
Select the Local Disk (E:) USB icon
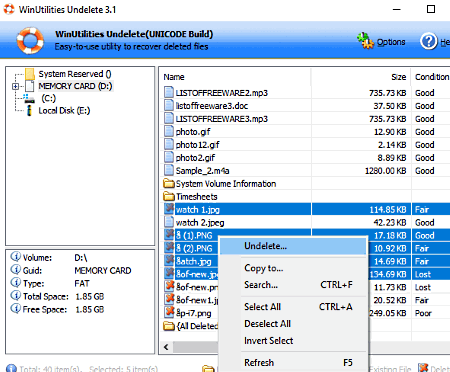point(29,111)
